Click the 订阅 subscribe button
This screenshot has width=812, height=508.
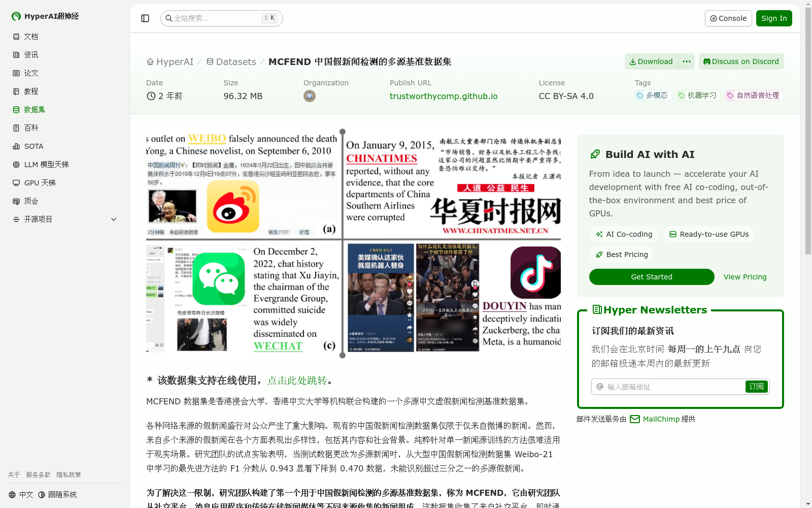pyautogui.click(x=756, y=387)
